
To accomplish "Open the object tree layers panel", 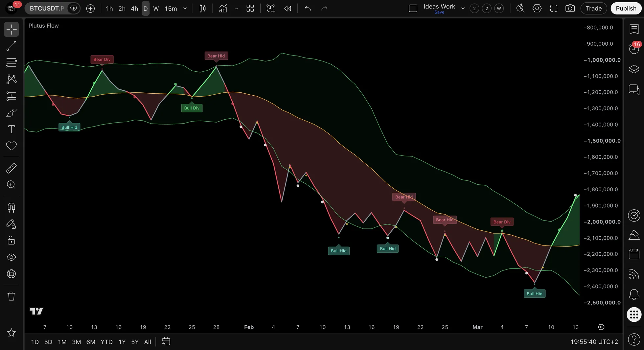I will click(634, 69).
